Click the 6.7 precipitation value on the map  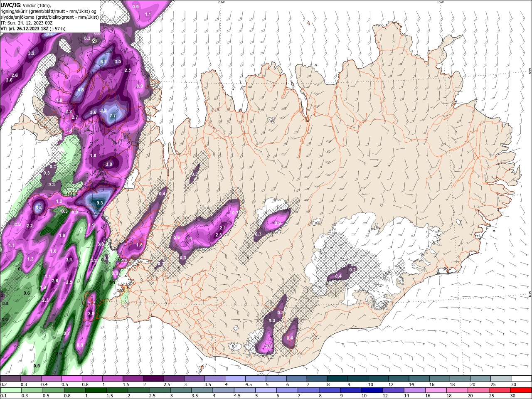[x=103, y=62]
